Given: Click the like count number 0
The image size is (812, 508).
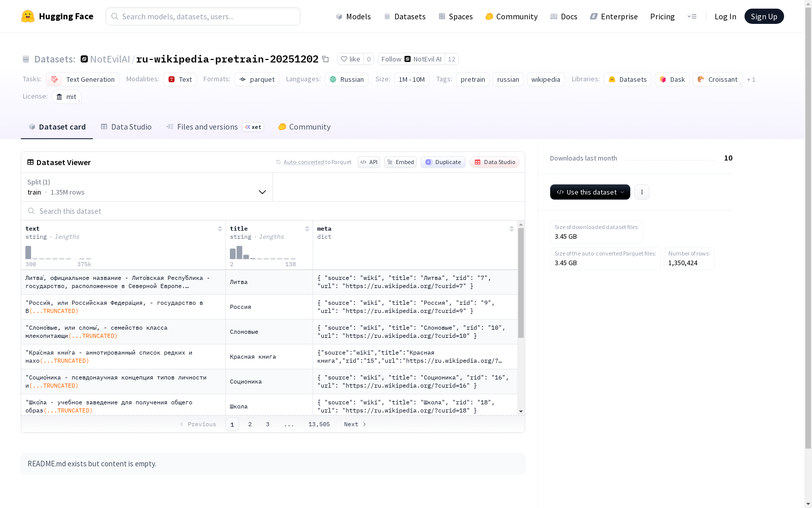Looking at the screenshot, I should [x=369, y=59].
